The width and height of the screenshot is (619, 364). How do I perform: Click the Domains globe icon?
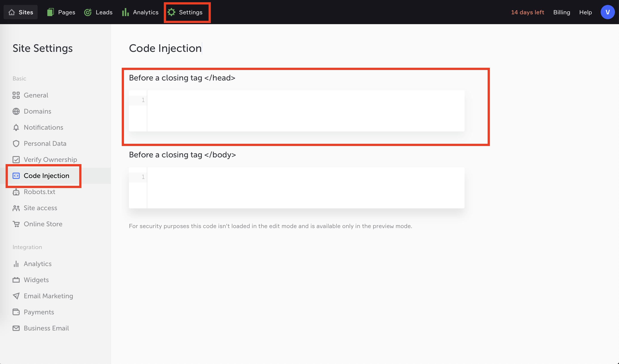point(16,111)
